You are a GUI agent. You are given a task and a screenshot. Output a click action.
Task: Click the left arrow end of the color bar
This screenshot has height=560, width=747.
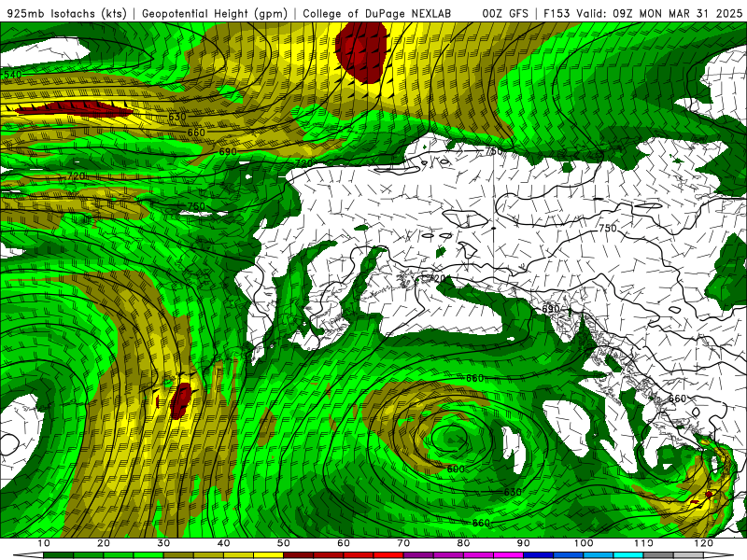[28, 555]
